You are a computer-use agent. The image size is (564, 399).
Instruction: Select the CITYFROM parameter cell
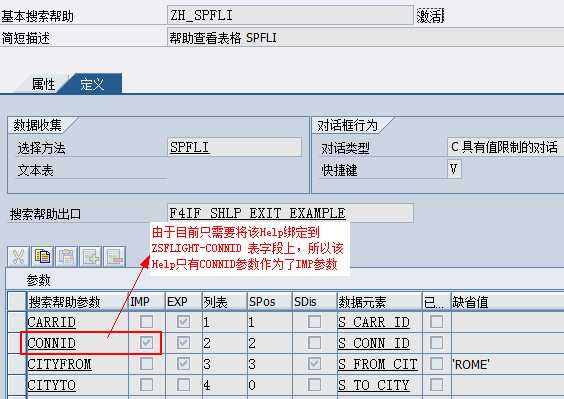78,364
